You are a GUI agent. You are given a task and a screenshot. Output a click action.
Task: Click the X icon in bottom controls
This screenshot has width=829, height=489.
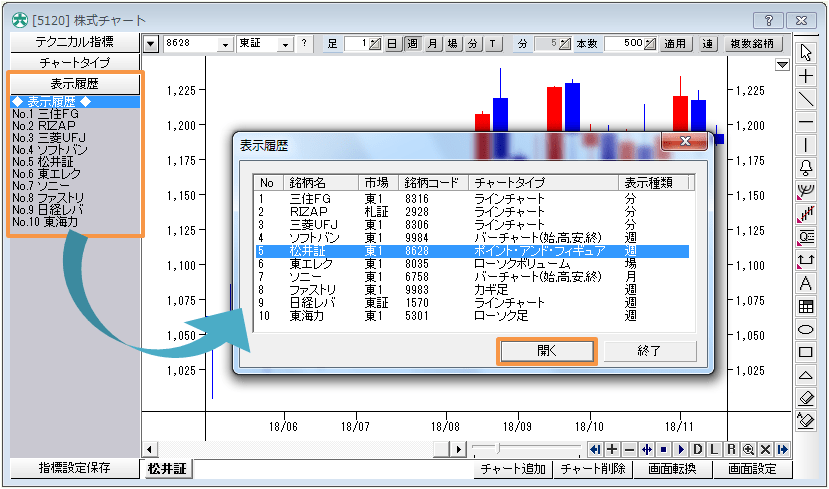click(765, 449)
